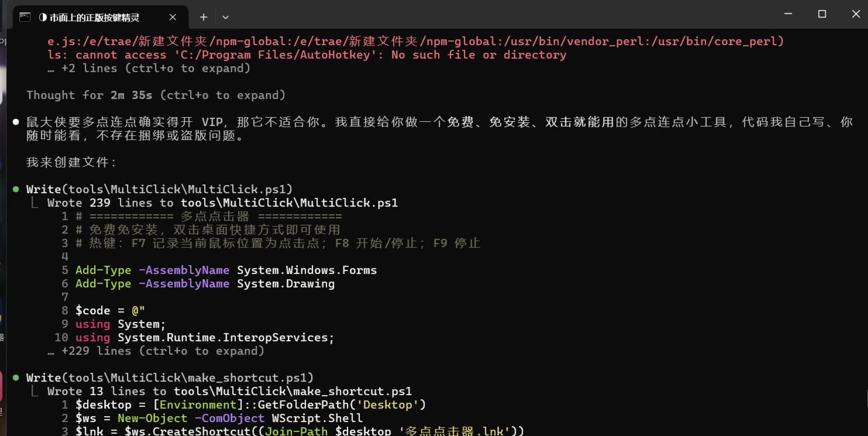Click the 'Wrote 239 lines' file path
The image size is (868, 436).
tap(289, 203)
